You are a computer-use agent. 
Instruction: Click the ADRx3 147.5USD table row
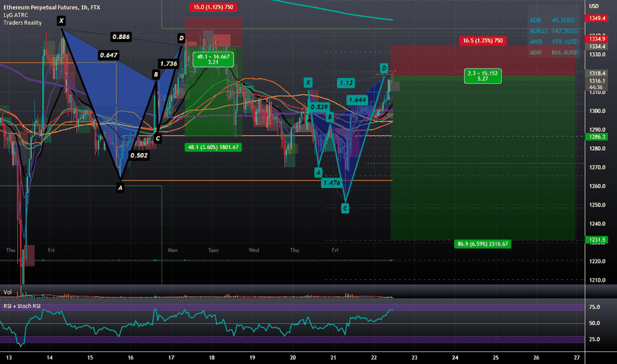coord(553,30)
